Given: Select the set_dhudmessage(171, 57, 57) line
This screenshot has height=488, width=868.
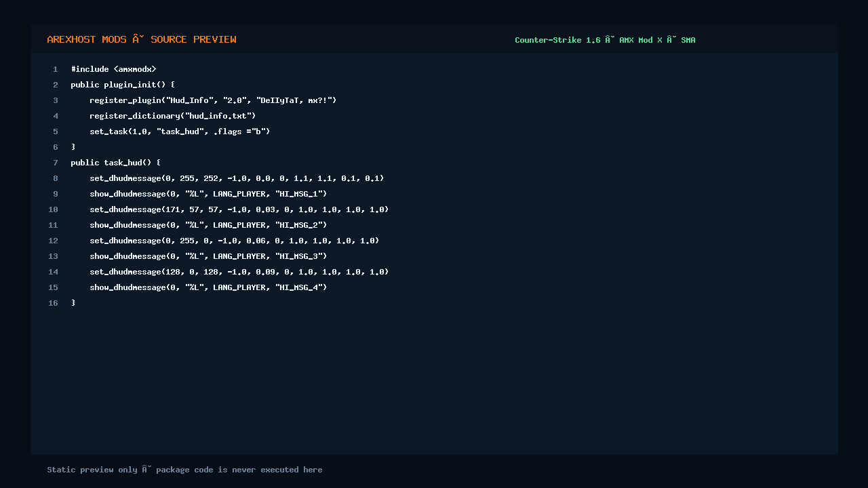Looking at the screenshot, I should [x=239, y=209].
